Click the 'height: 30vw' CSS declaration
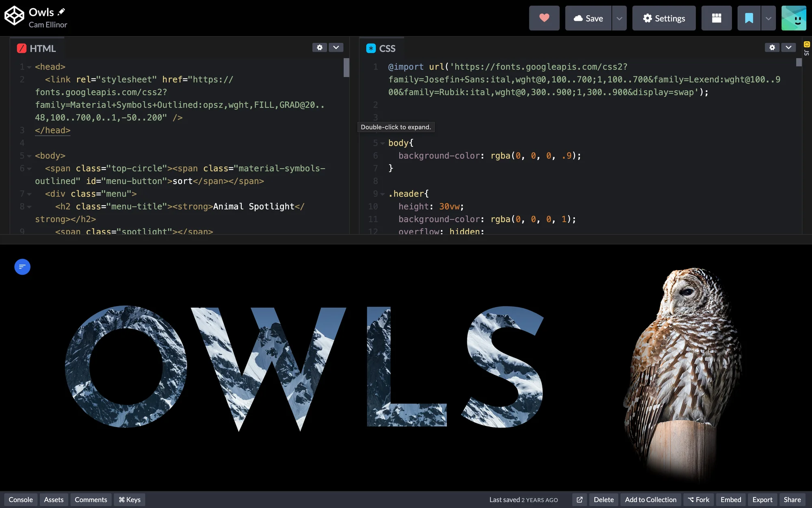 (431, 206)
